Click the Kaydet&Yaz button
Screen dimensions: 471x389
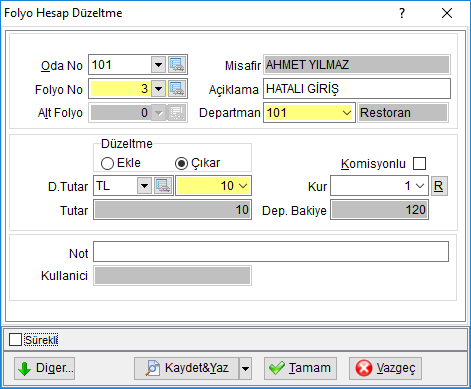pos(187,368)
